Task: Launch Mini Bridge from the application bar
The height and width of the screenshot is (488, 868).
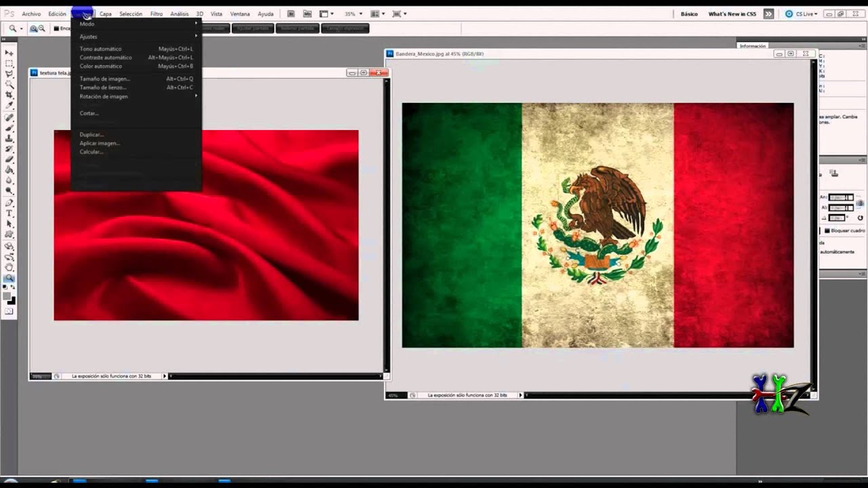Action: pyautogui.click(x=307, y=14)
